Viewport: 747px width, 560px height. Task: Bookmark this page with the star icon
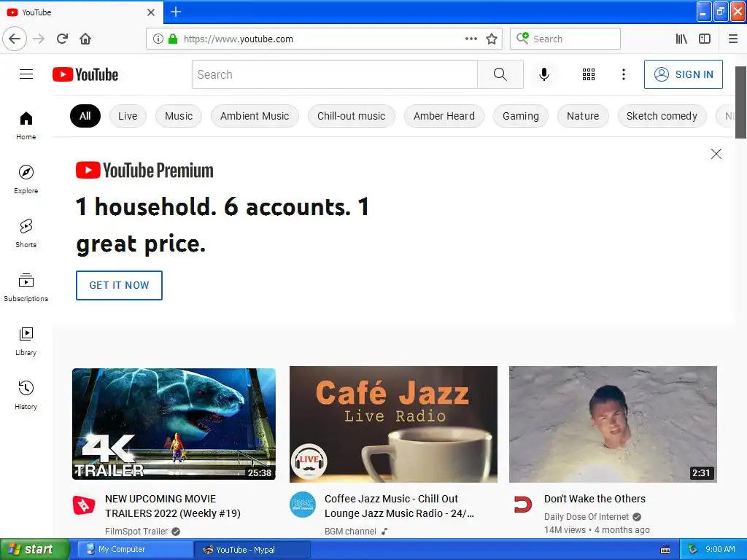point(492,39)
